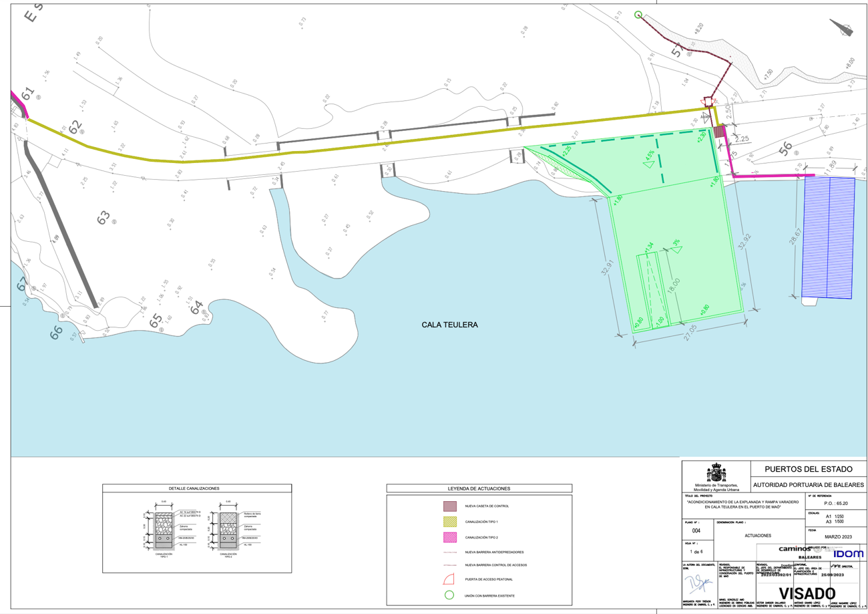
Task: Click "CANALIZACIÓN TIPO 2" legend text
Action: click(482, 536)
